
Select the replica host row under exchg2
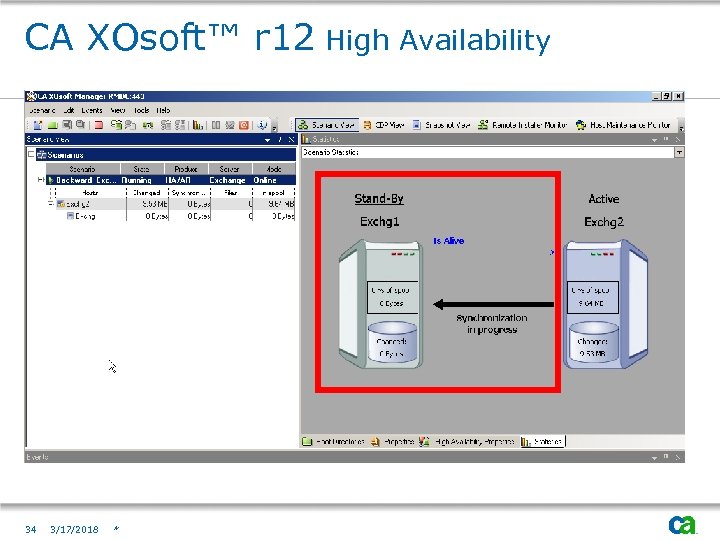click(x=180, y=216)
